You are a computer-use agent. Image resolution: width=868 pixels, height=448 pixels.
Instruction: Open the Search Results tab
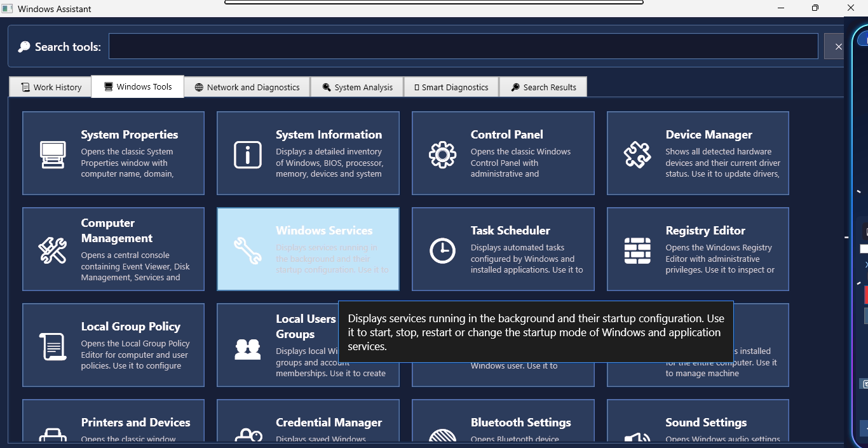click(543, 87)
